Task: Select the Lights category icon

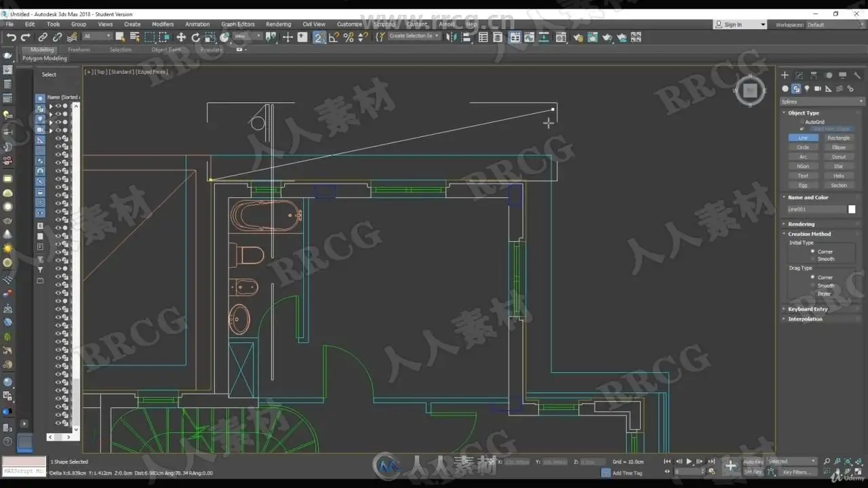Action: (x=807, y=89)
